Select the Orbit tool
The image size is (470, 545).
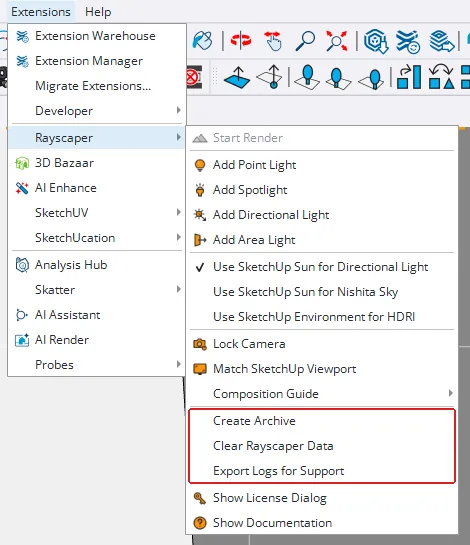pyautogui.click(x=241, y=41)
